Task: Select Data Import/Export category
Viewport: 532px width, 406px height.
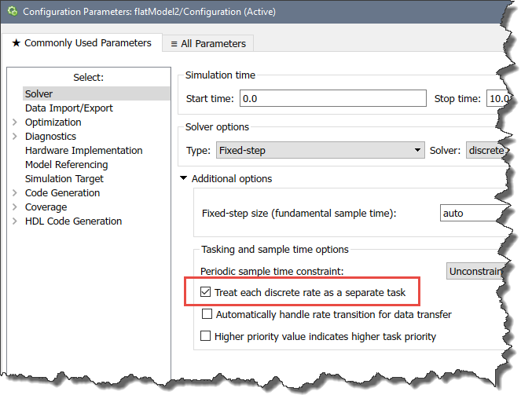Action: pos(68,108)
